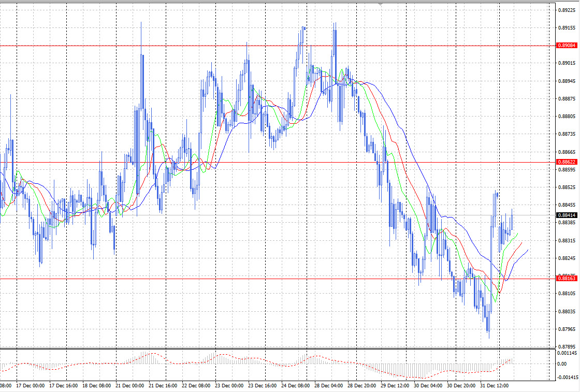Click the 29 Dec 12:00 time label
The width and height of the screenshot is (580, 392).
(395, 386)
